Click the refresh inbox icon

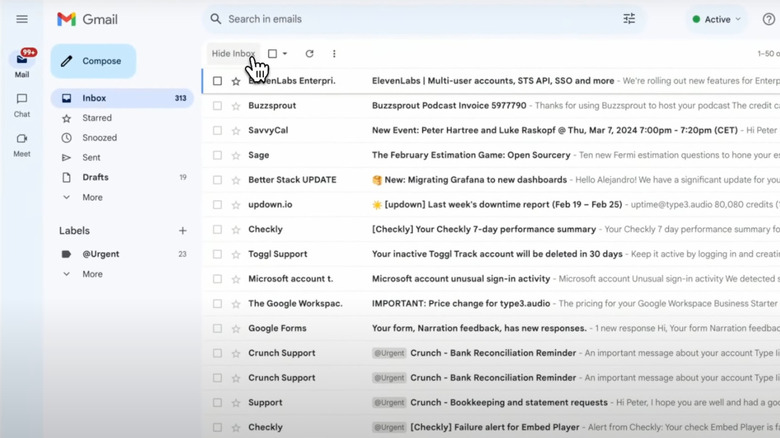[309, 54]
